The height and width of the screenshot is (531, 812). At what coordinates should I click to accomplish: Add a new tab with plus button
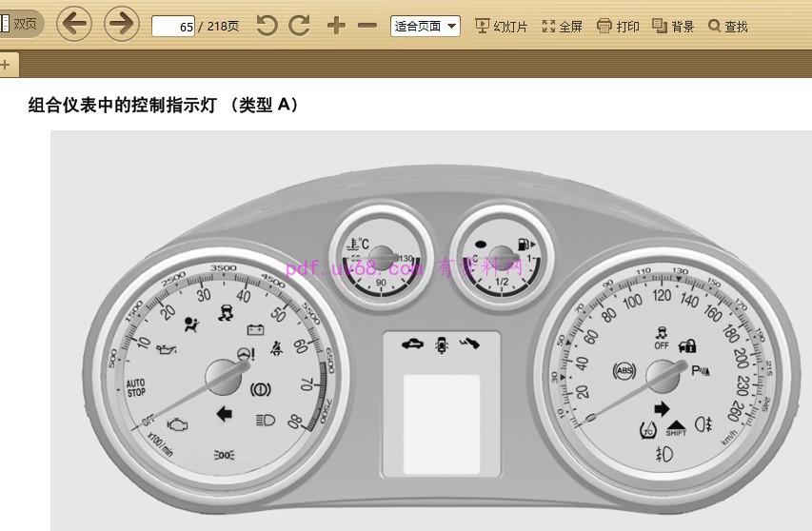point(6,65)
